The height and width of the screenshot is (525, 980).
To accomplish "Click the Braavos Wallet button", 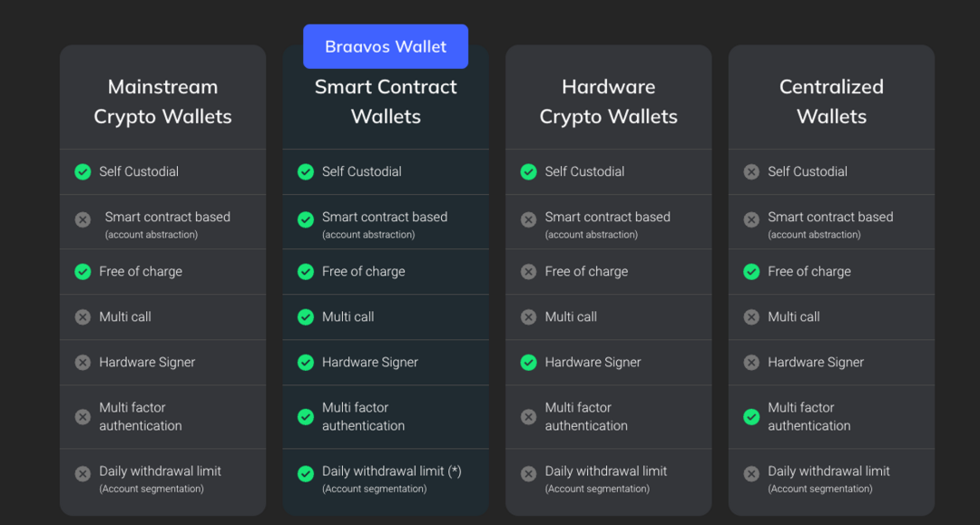I will pyautogui.click(x=386, y=46).
